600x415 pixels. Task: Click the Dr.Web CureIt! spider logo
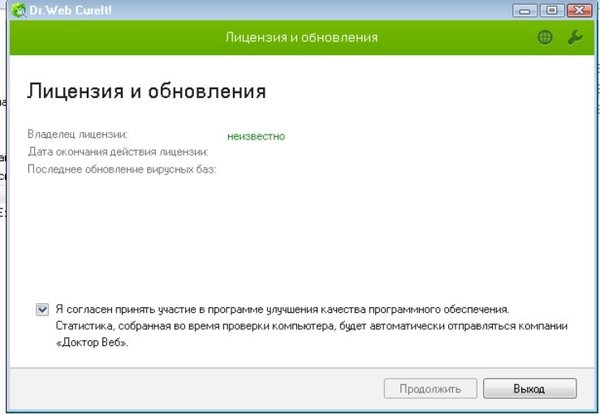point(18,10)
